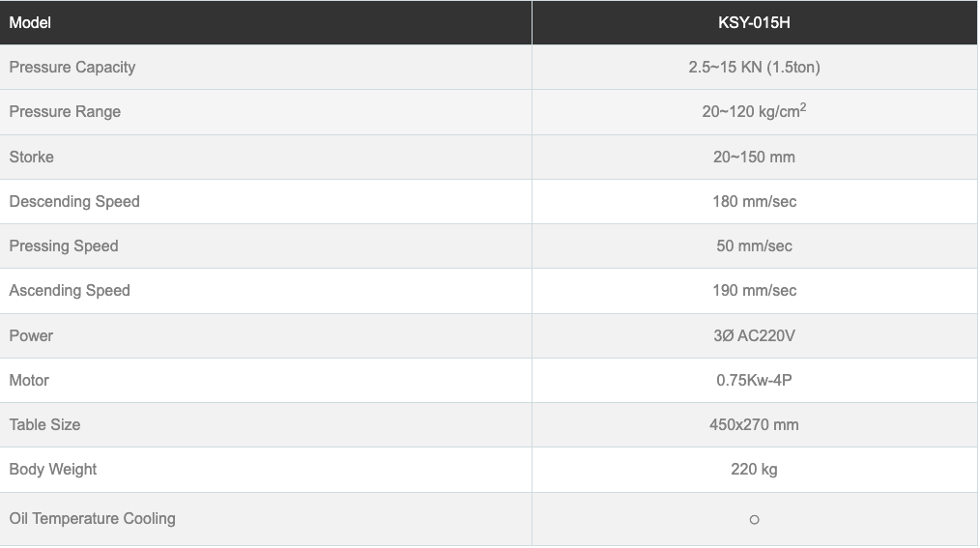The height and width of the screenshot is (548, 980).
Task: Select the 2.5~15 KN (1.5ton) value
Action: (x=754, y=67)
